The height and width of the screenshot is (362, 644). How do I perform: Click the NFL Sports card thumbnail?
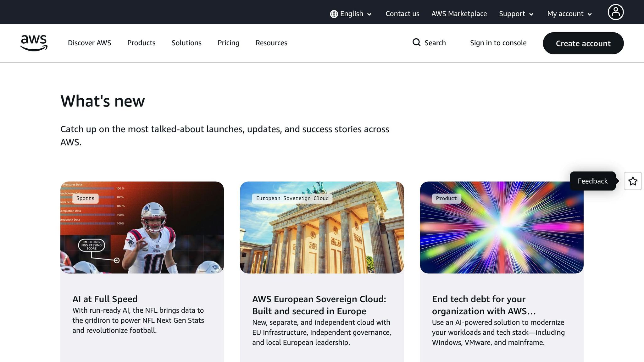coord(142,227)
